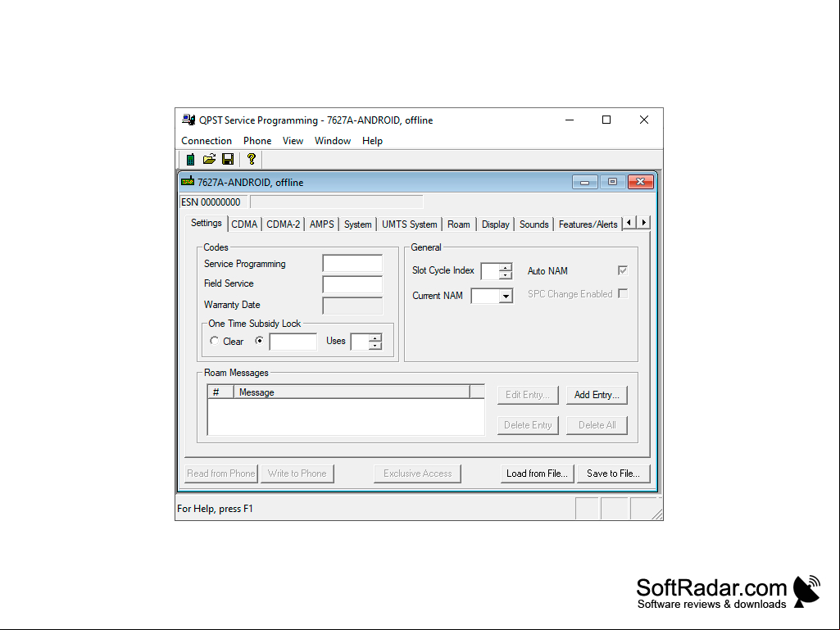Increase the Uses spinner value
Screen dimensions: 840x630
[375, 338]
